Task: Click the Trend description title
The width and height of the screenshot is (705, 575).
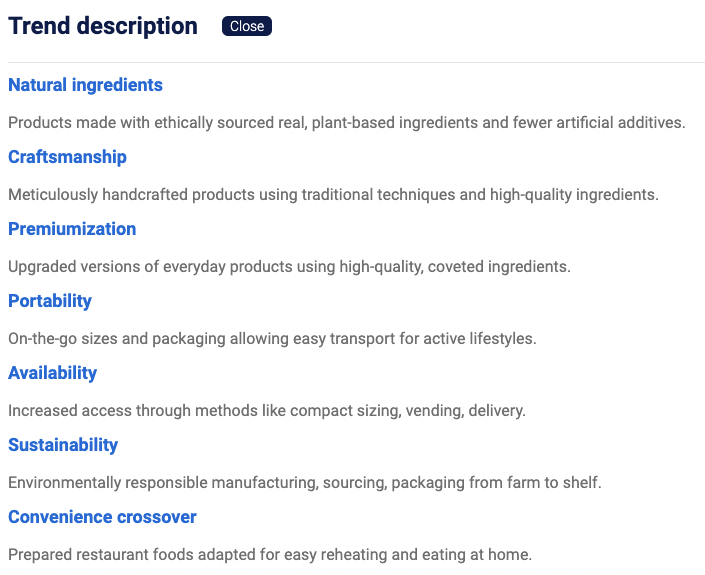Action: 103,26
